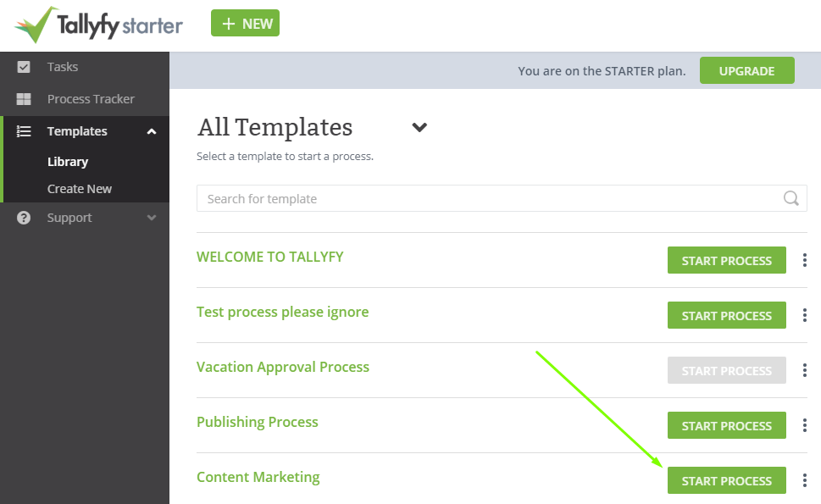Click the Tallyfy checkmark logo
Screen dimensions: 821x504
(x=36, y=23)
